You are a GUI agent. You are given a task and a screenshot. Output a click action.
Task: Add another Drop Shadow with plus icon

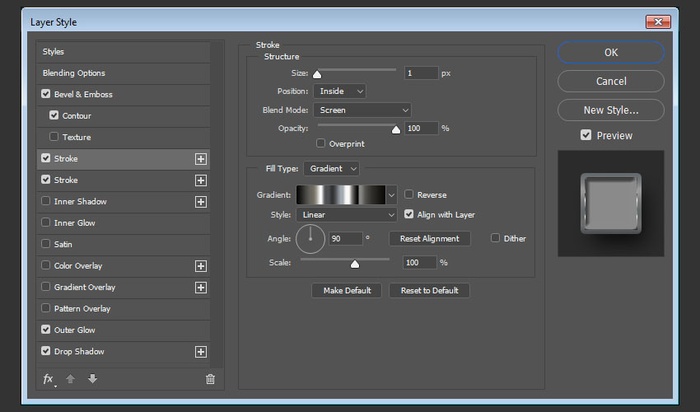click(x=201, y=352)
